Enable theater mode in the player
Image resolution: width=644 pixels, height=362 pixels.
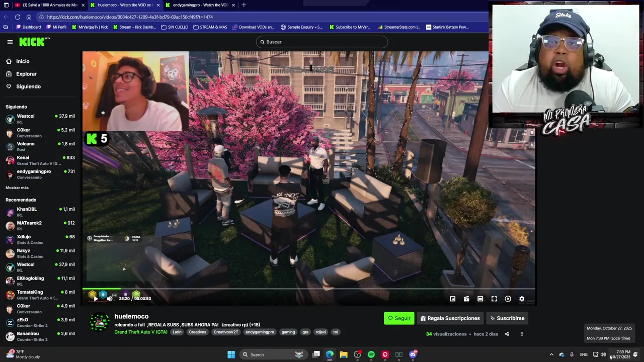(480, 299)
